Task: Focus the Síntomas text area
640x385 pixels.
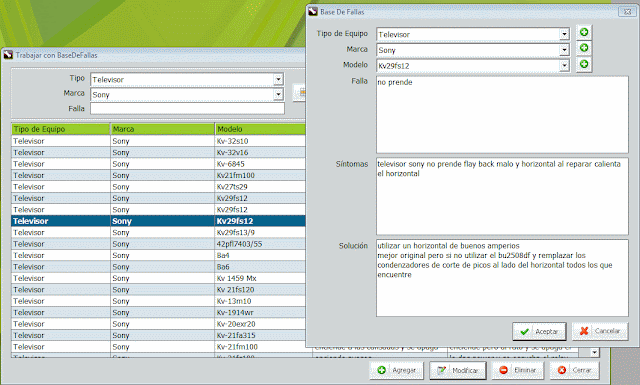Action: pyautogui.click(x=502, y=196)
